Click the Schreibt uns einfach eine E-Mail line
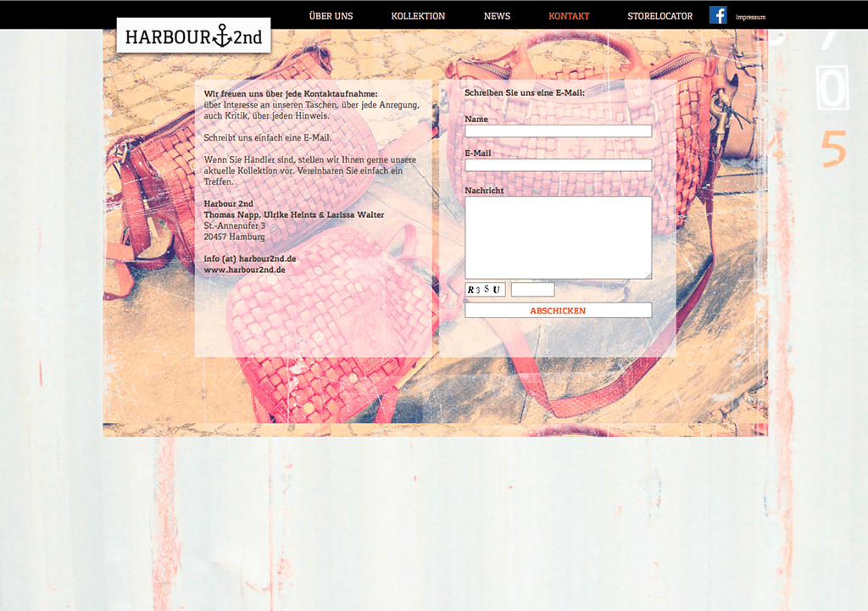Viewport: 868px width, 611px height. click(267, 138)
